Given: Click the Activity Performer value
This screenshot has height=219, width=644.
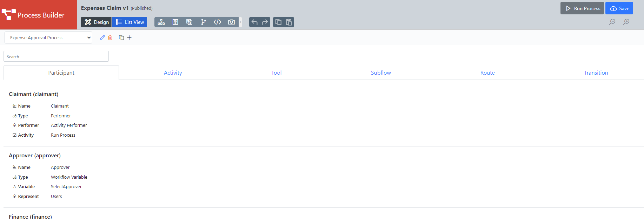Looking at the screenshot, I should click(x=69, y=125).
